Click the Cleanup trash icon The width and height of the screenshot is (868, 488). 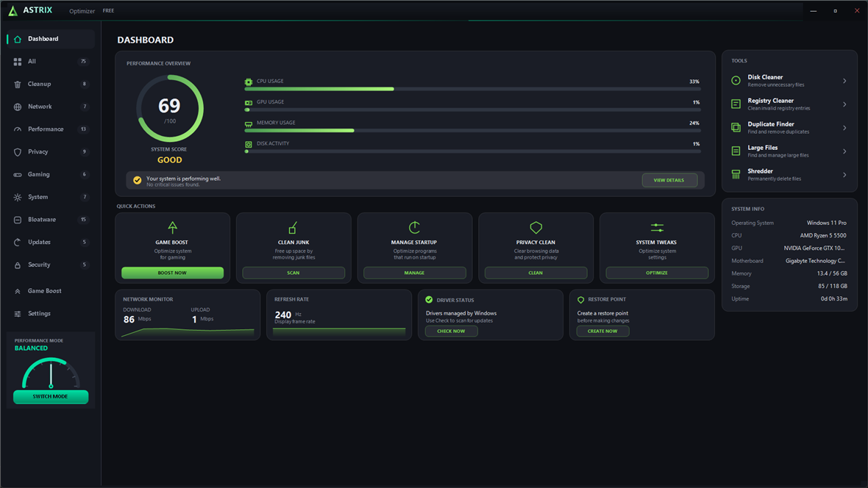coord(18,84)
